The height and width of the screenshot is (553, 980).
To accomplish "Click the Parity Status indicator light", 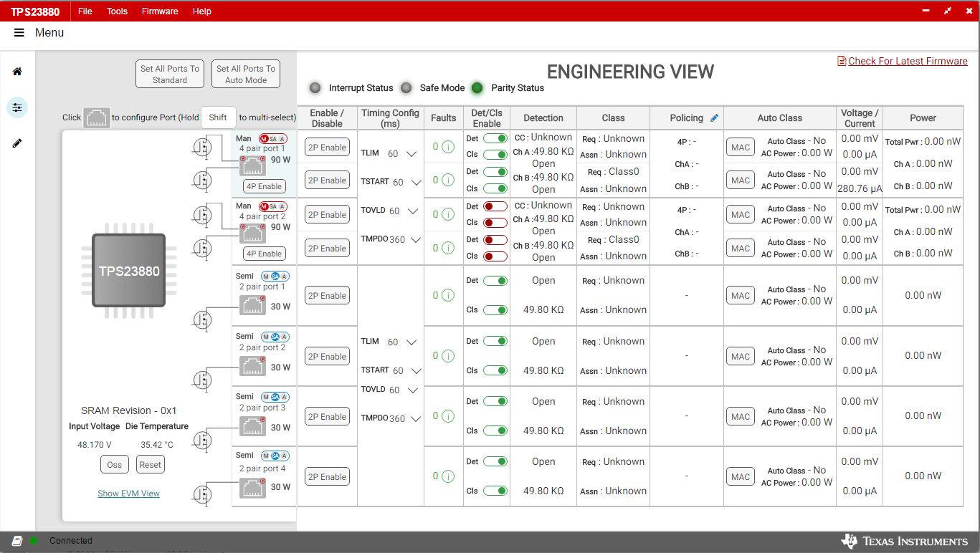I will pos(477,88).
